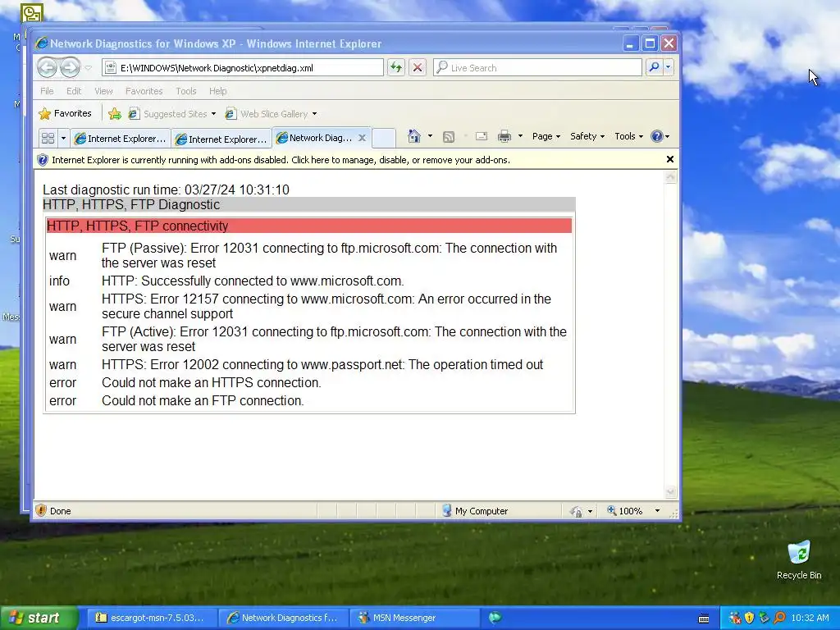Click the Favorites star button
840x630 pixels.
[66, 113]
